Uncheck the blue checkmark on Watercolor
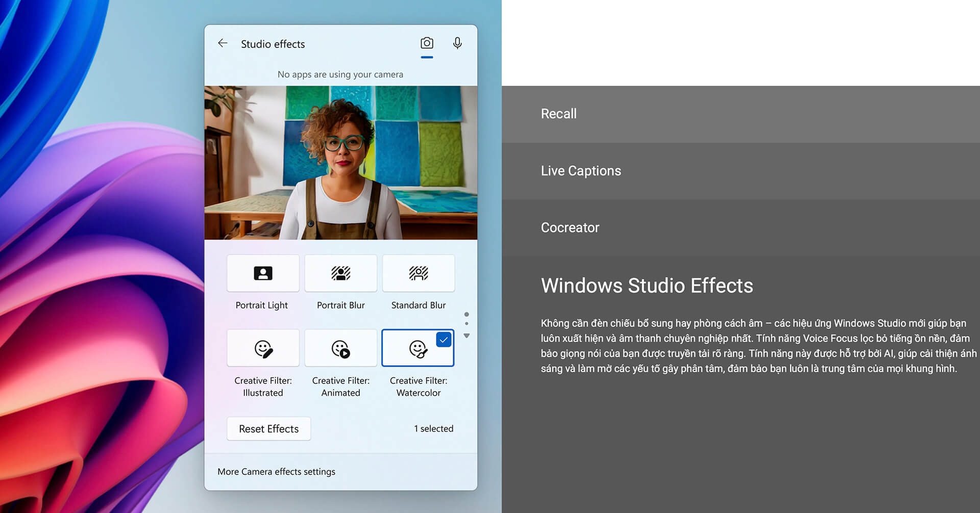Viewport: 980px width, 513px height. (x=444, y=340)
